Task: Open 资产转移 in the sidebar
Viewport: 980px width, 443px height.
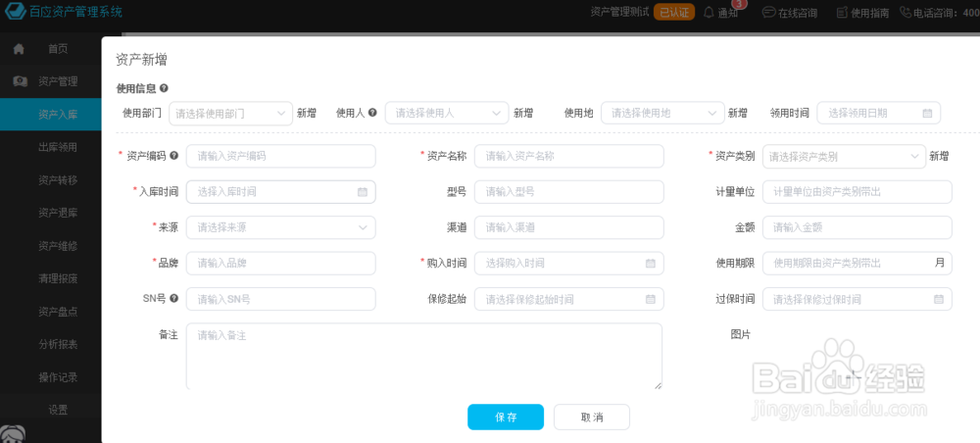Action: pos(58,180)
